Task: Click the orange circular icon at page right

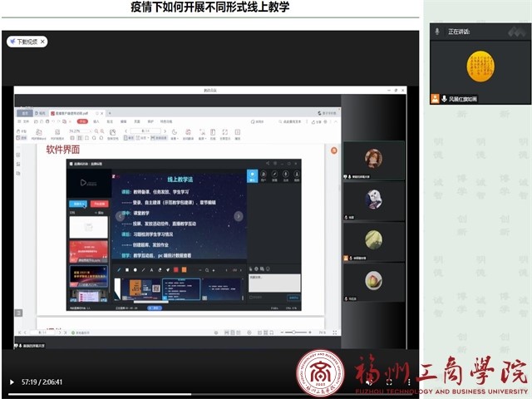Action: pyautogui.click(x=333, y=150)
